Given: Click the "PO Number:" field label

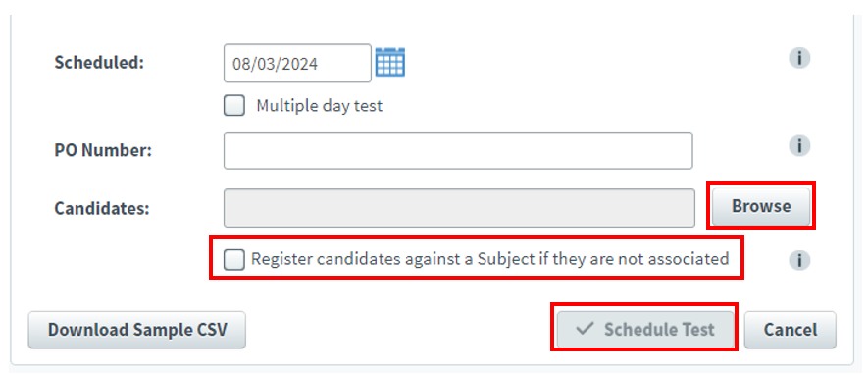Looking at the screenshot, I should pos(103,150).
